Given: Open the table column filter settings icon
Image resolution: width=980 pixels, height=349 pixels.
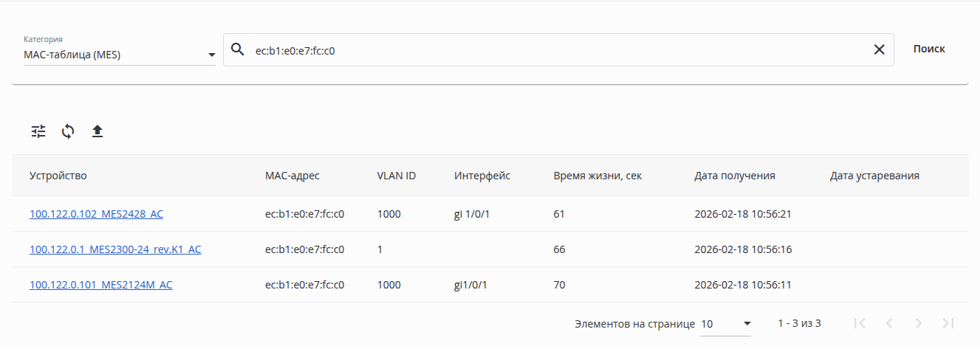Looking at the screenshot, I should pos(38,131).
